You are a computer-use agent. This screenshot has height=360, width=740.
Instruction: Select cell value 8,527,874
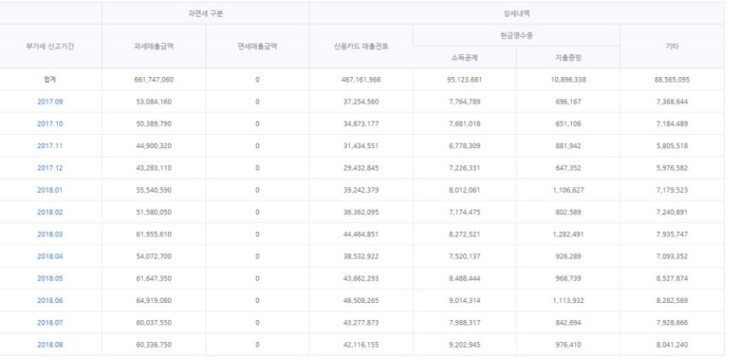click(x=672, y=278)
